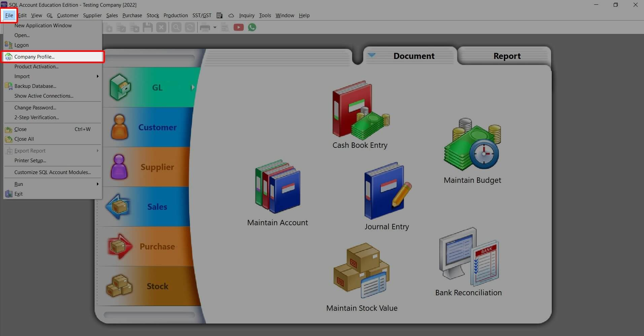Click the Supplier module label
This screenshot has height=336, width=644.
pyautogui.click(x=157, y=167)
